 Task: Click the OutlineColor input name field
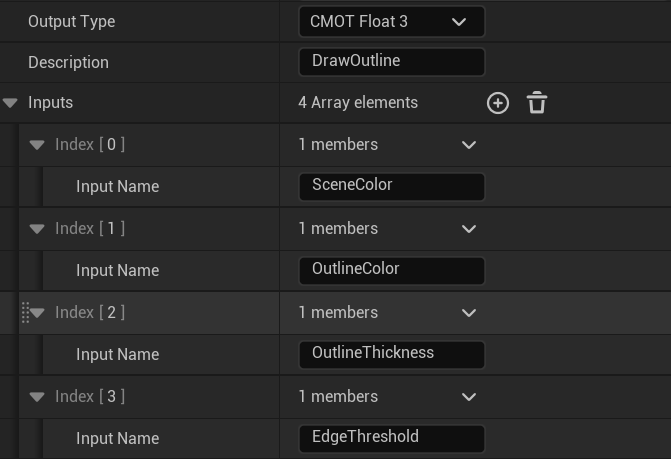pos(391,270)
